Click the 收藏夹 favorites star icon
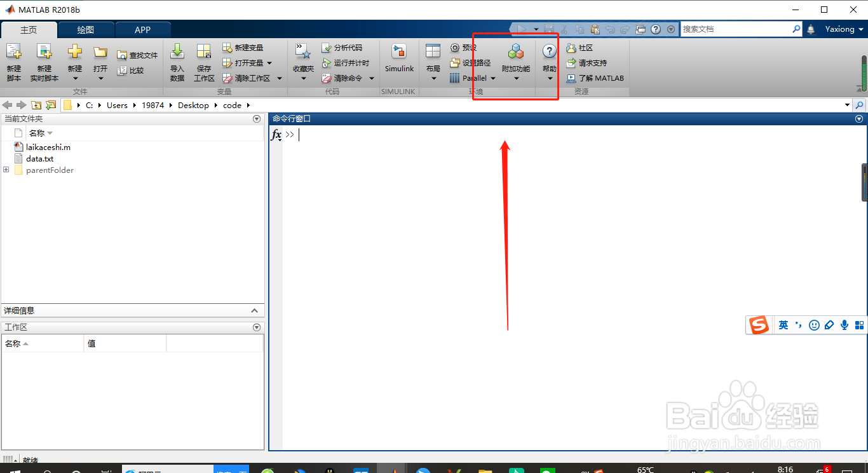This screenshot has height=473, width=868. (303, 51)
